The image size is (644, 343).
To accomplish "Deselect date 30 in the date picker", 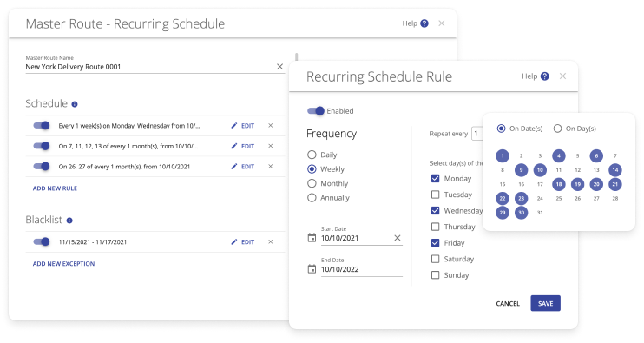I will (x=522, y=213).
